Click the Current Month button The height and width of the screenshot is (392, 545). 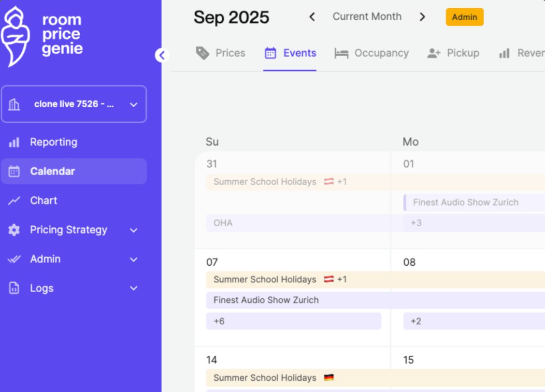(x=367, y=17)
